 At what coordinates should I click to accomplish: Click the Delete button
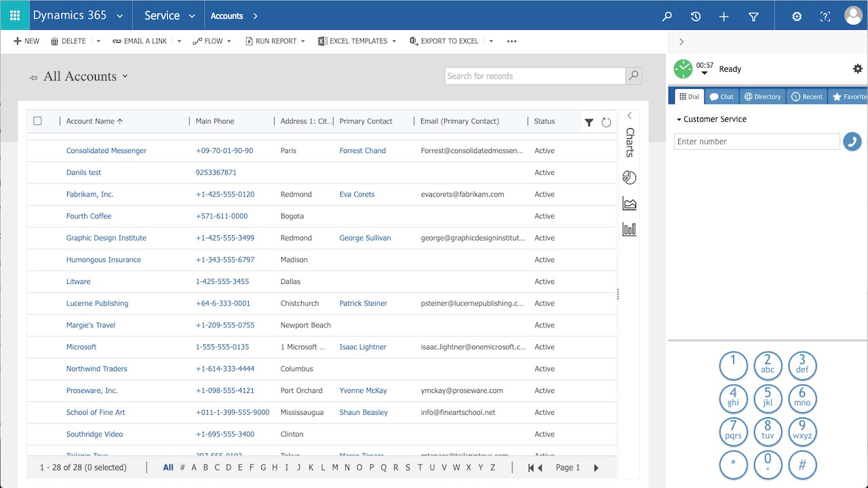point(68,41)
